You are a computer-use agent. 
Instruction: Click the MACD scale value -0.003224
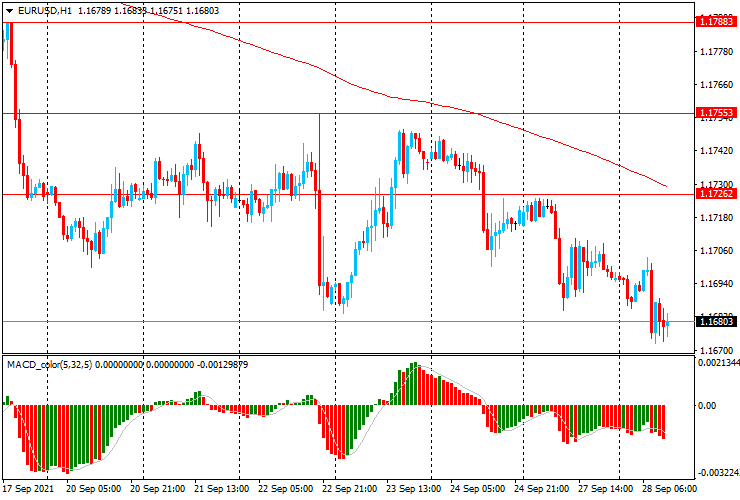(718, 473)
